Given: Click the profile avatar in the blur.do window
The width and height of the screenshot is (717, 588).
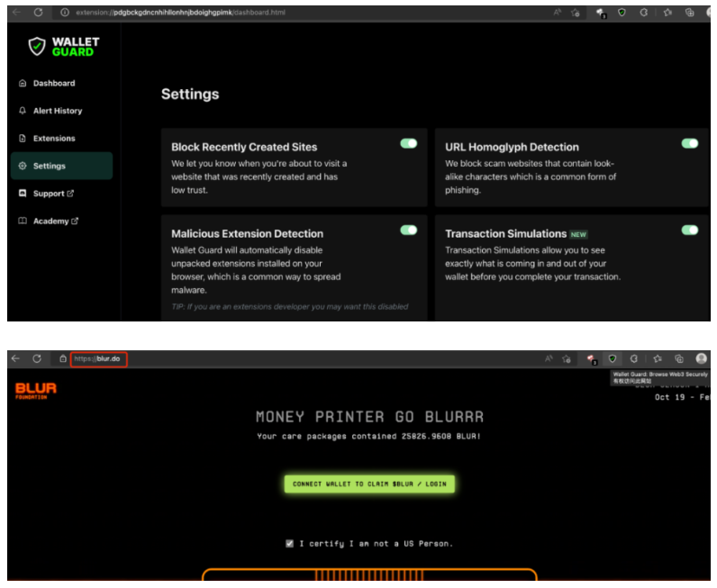Looking at the screenshot, I should coord(701,359).
